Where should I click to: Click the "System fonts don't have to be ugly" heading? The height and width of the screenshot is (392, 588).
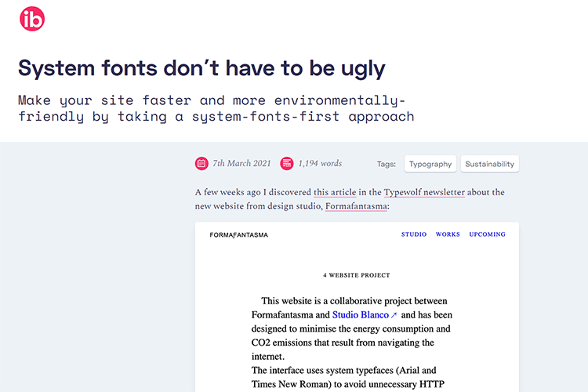201,68
